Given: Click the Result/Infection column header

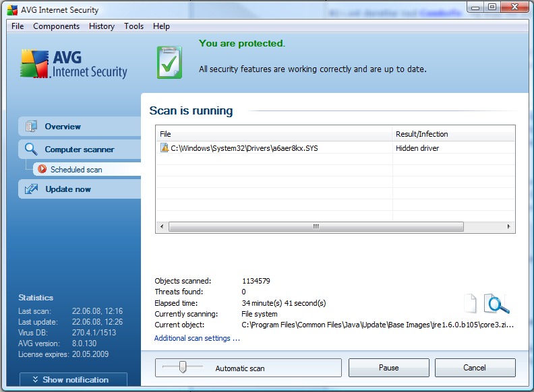Looking at the screenshot, I should 454,134.
